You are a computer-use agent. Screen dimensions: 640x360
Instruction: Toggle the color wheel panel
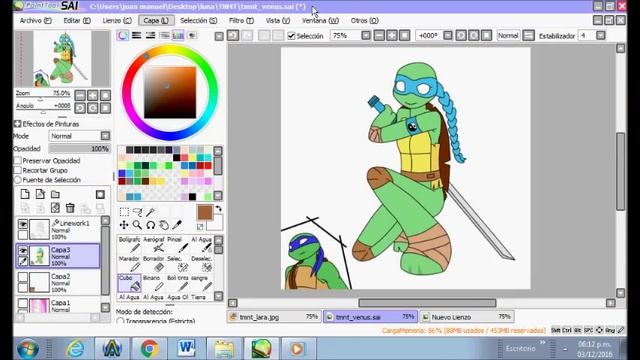123,36
